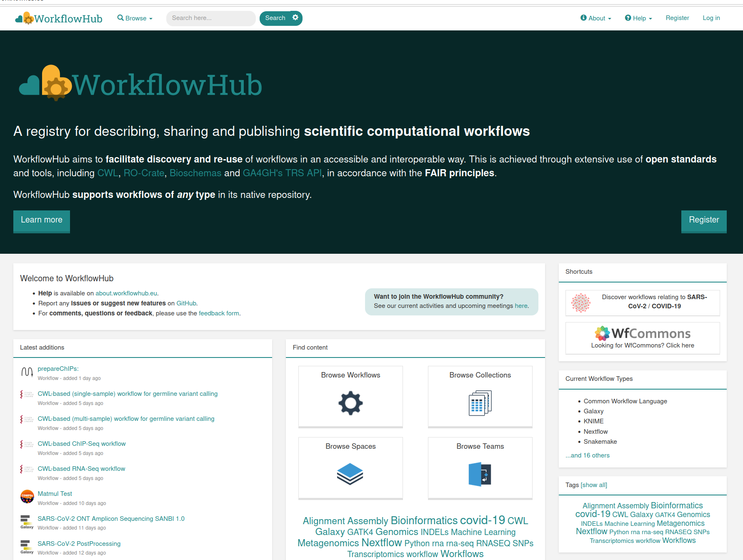
Task: Click CWL icon beside RNA-Seq workflow
Action: (x=27, y=470)
